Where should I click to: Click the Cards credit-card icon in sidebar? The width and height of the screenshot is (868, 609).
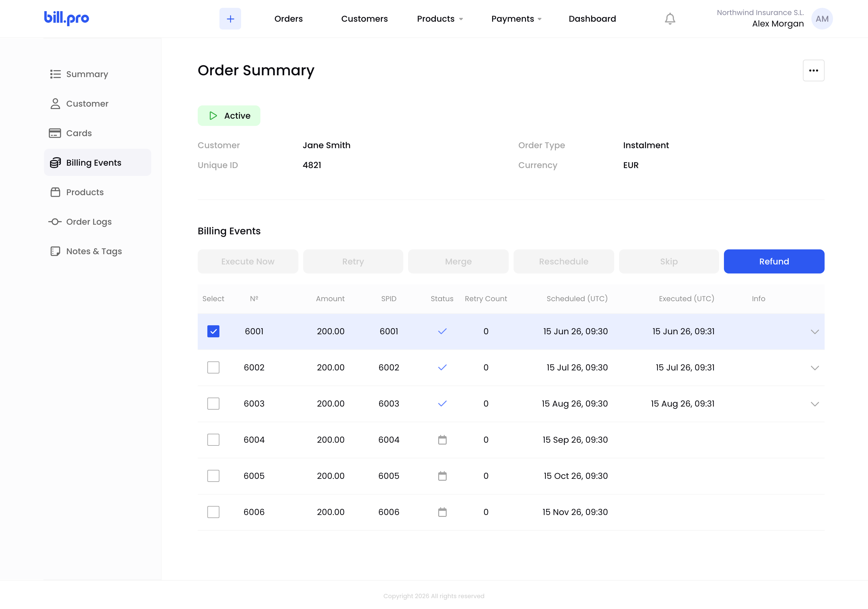[x=55, y=133]
